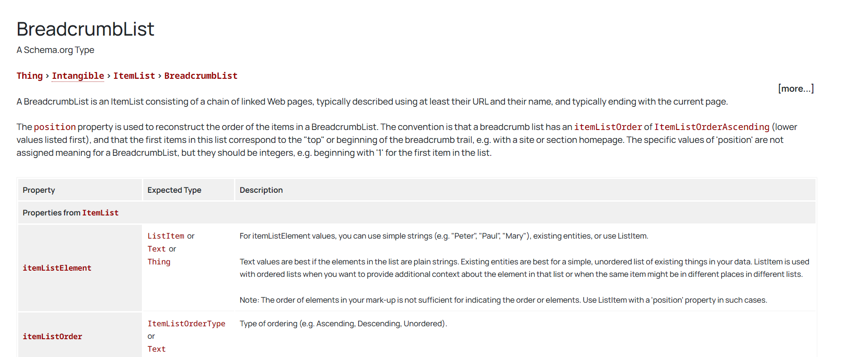Click the Property column header
Image resolution: width=868 pixels, height=357 pixels.
pos(39,190)
